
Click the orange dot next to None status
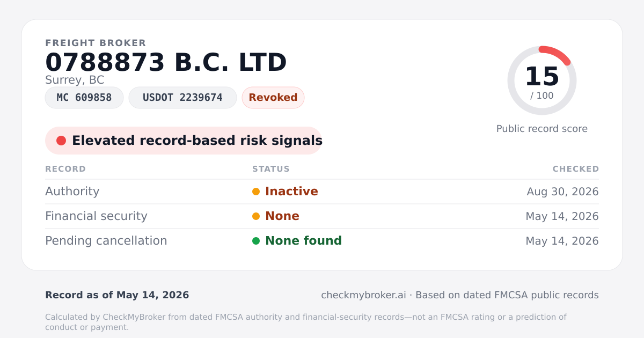(256, 216)
